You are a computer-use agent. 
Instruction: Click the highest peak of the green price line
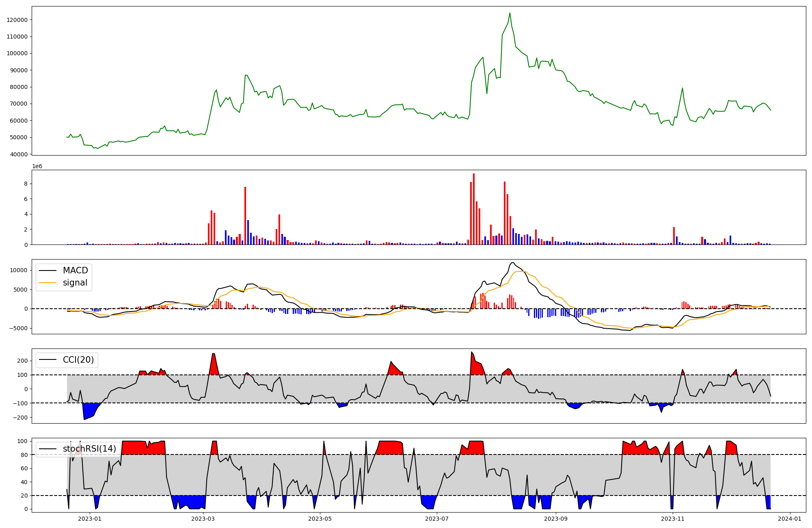510,13
